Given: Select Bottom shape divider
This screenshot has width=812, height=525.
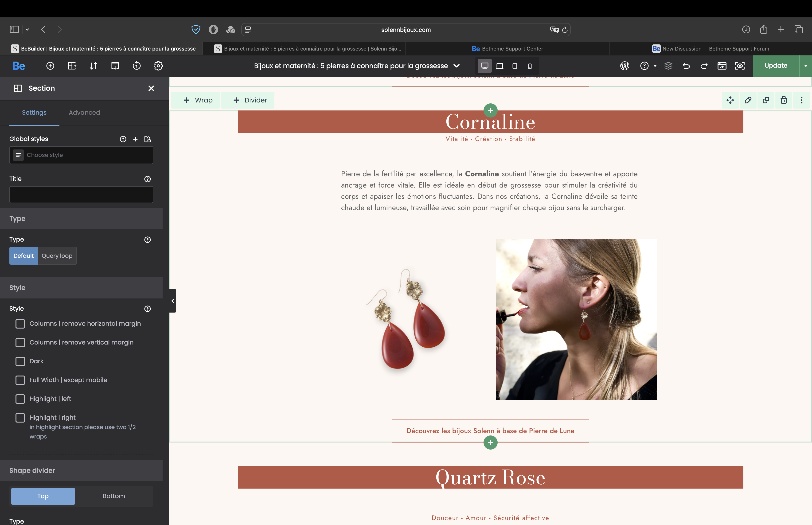Looking at the screenshot, I should [114, 496].
